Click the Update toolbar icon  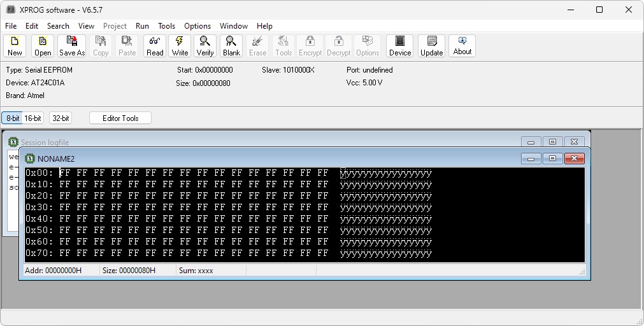(x=431, y=46)
